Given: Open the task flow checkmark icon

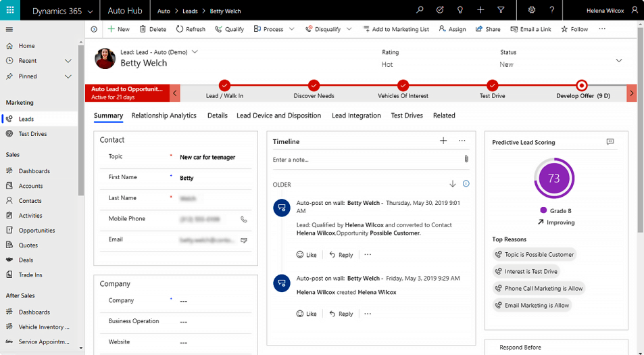Looking at the screenshot, I should click(x=440, y=10).
